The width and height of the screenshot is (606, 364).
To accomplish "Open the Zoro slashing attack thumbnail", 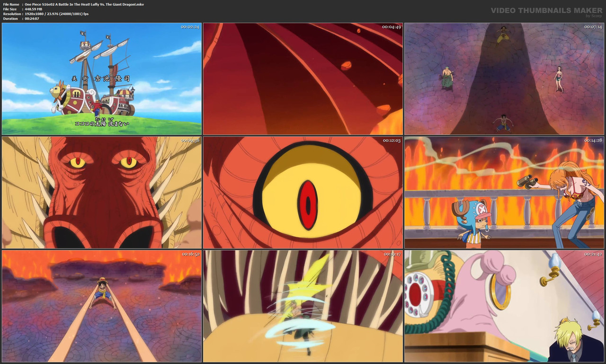I will point(303,305).
